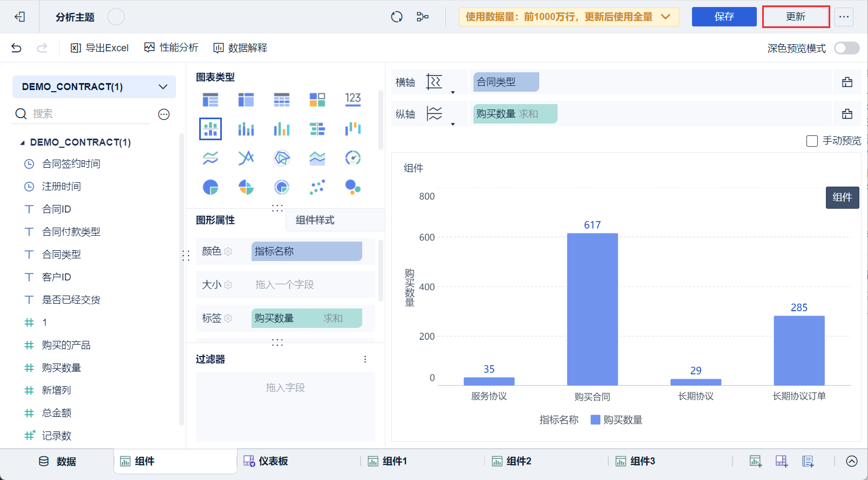Enable the 手动预览 checkbox

pos(812,141)
